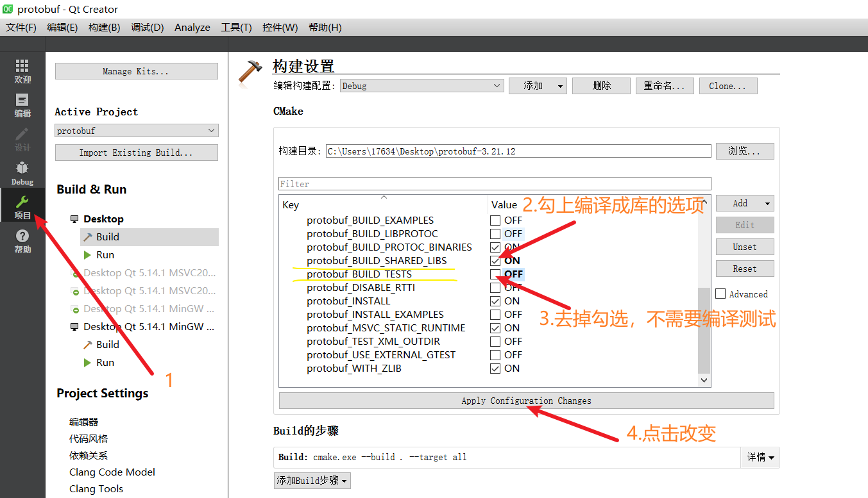Image resolution: width=868 pixels, height=498 pixels.
Task: Toggle protobuf_BUILD_LIBPROTOC checkbox
Action: point(495,234)
